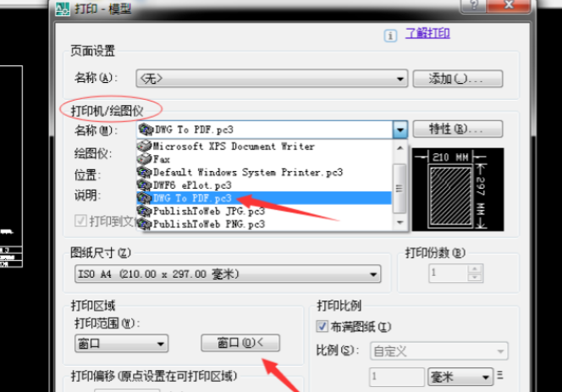Click the Microsoft XPS Document Writer printer icon
This screenshot has height=392, width=562.
click(145, 146)
